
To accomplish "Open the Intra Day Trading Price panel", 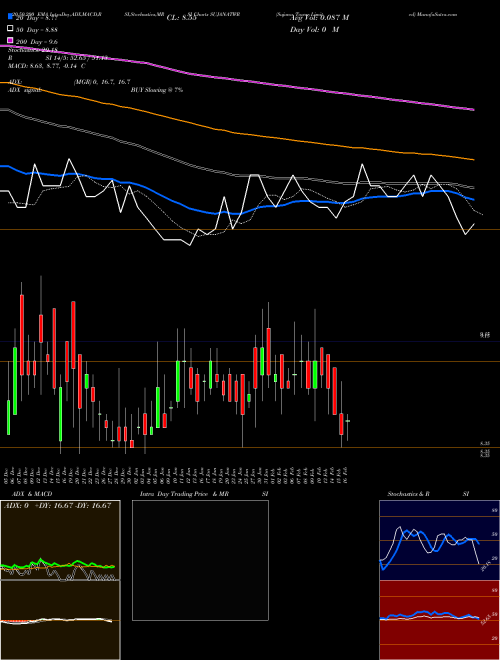I will [200, 560].
